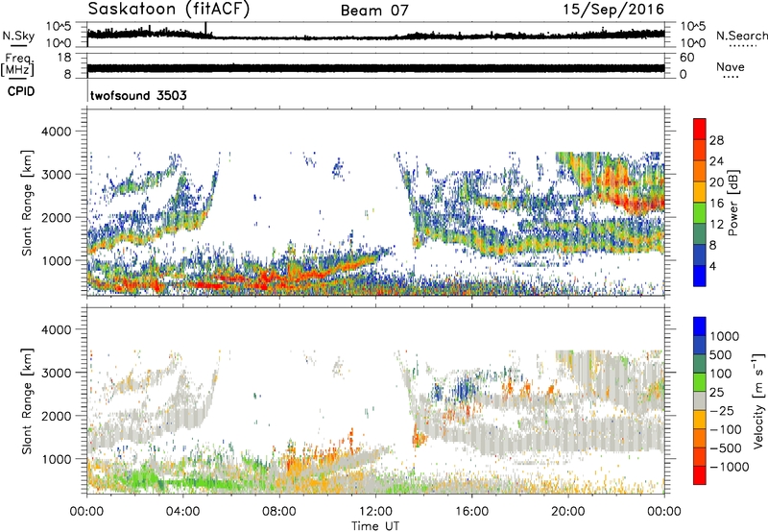Click the 'Beam 07' label

coord(374,11)
